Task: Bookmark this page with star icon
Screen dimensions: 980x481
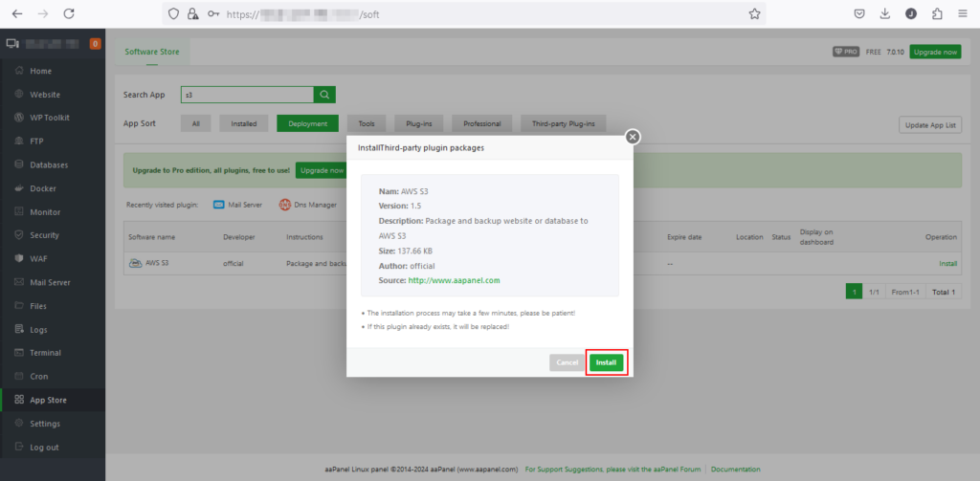Action: 754,14
